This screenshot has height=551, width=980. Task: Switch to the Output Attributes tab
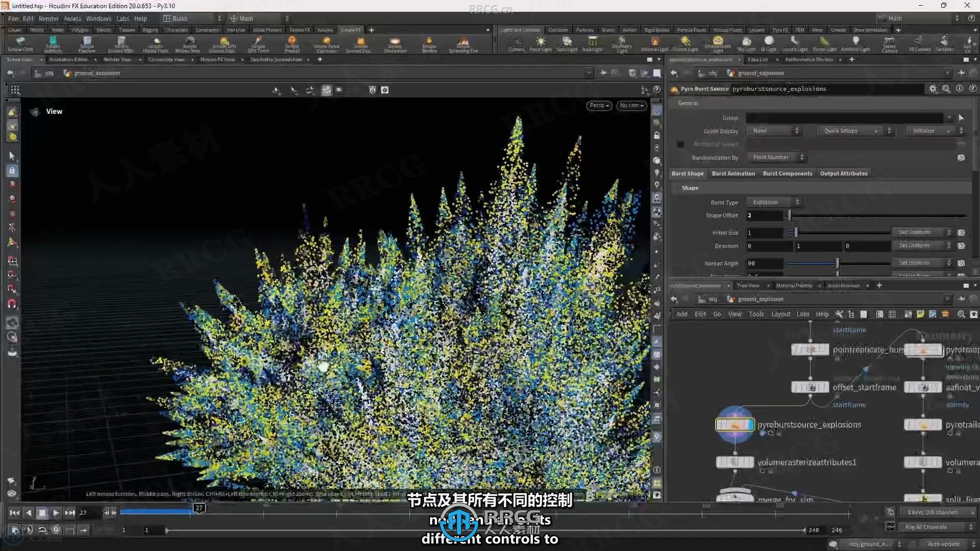click(844, 173)
